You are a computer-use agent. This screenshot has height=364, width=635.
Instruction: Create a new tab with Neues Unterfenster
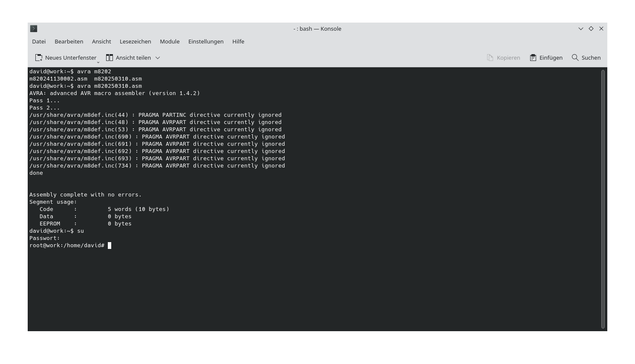point(66,57)
